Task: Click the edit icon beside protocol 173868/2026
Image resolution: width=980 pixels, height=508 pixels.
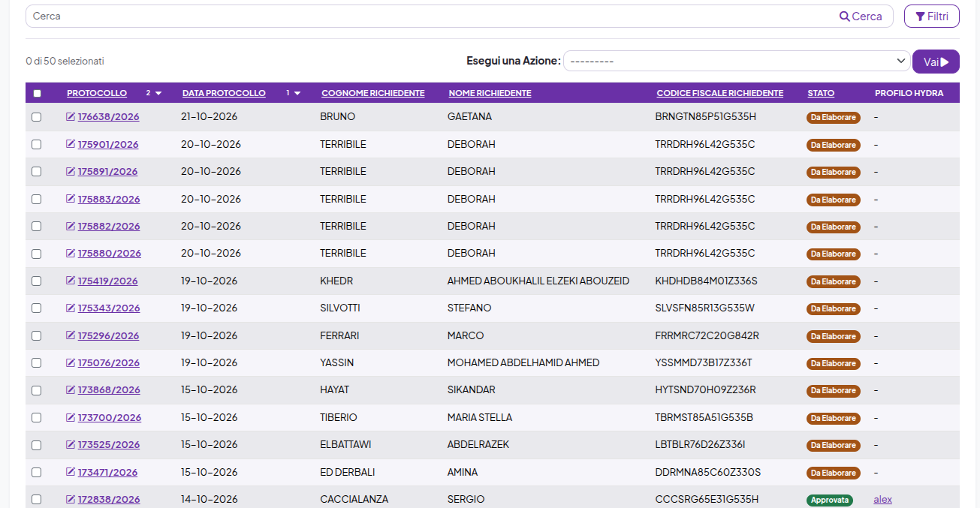Action: [71, 389]
